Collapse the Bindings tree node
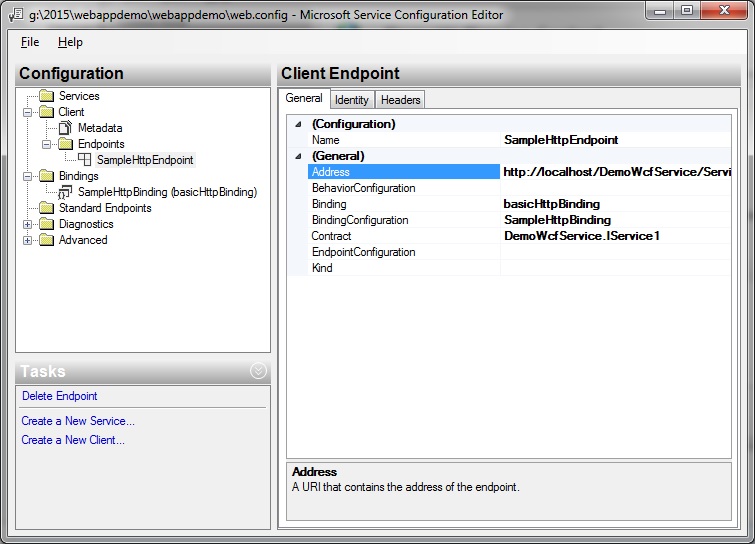The width and height of the screenshot is (755, 544). pos(27,176)
